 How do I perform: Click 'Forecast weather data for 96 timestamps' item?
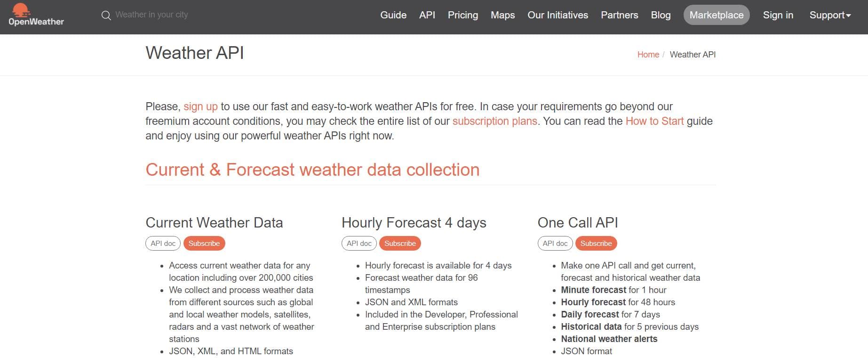[421, 284]
